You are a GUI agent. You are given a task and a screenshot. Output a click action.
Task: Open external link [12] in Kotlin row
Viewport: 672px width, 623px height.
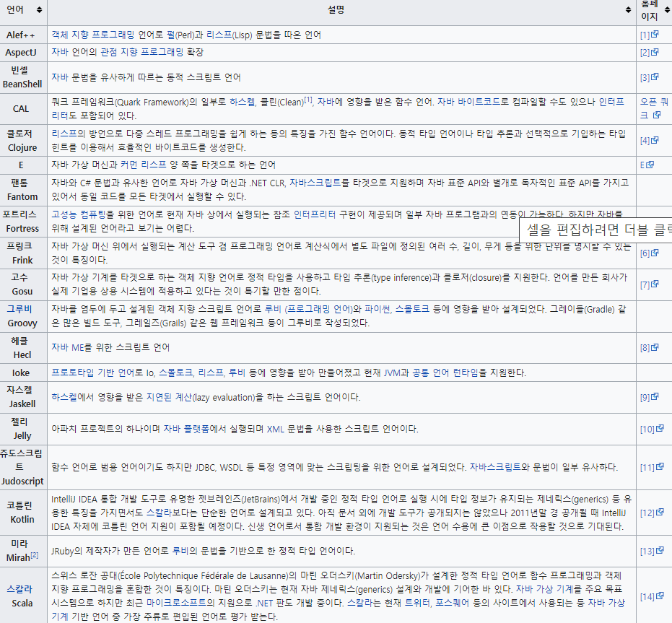point(651,513)
